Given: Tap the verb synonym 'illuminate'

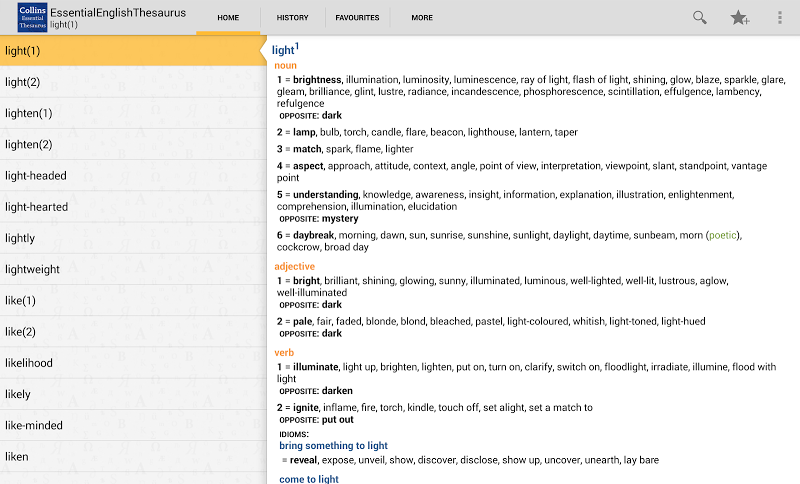Looking at the screenshot, I should (x=315, y=367).
